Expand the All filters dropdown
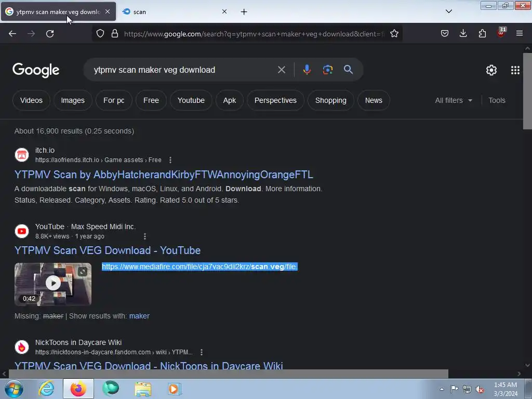This screenshot has height=399, width=532. click(x=453, y=100)
